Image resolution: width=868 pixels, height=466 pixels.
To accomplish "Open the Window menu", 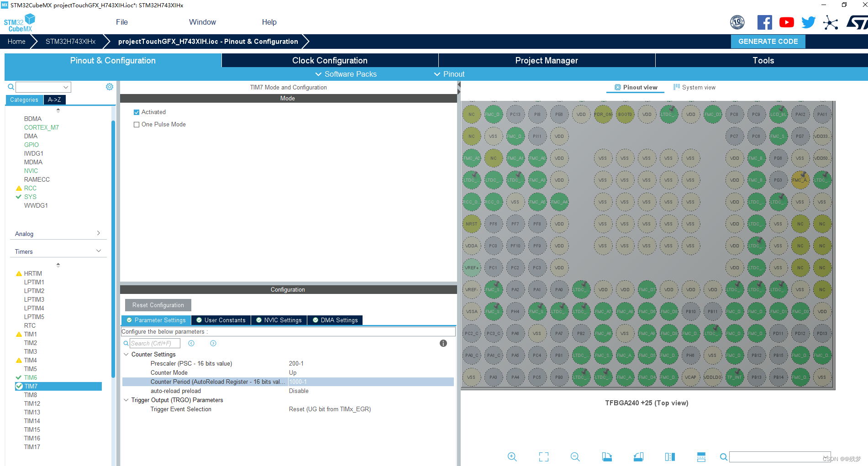I will pyautogui.click(x=202, y=22).
